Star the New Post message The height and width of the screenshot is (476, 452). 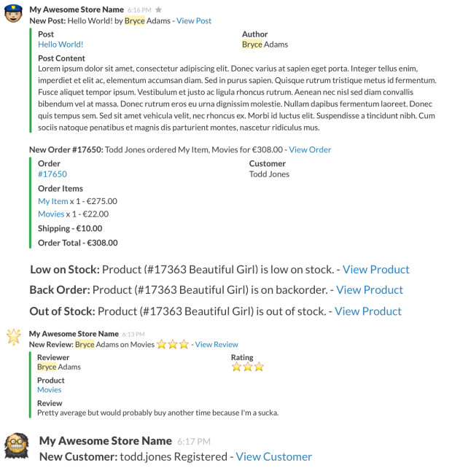tap(159, 10)
